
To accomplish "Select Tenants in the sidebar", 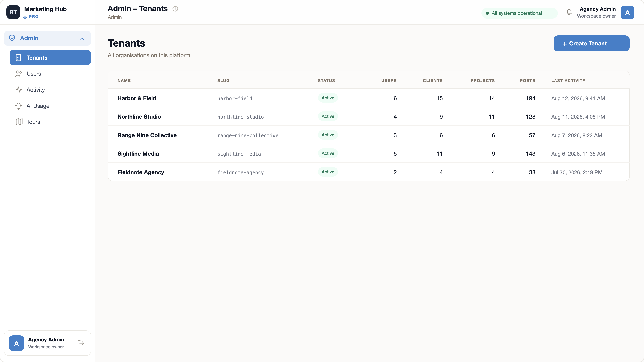I will [50, 58].
